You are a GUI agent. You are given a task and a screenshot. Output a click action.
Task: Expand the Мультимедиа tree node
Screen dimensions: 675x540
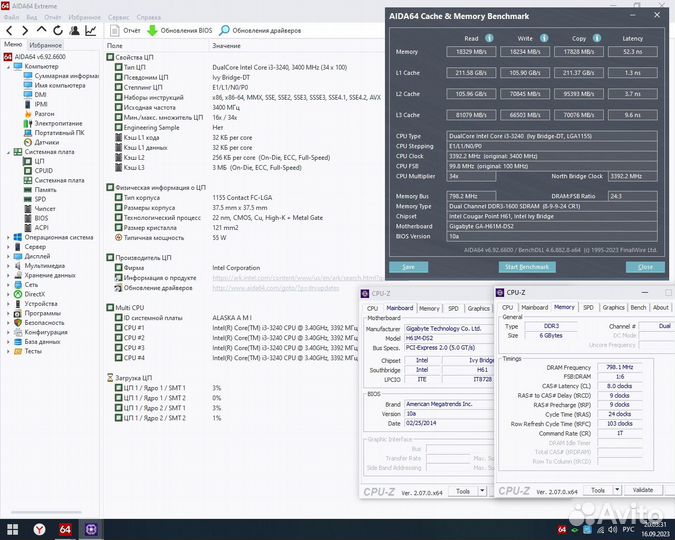8,266
